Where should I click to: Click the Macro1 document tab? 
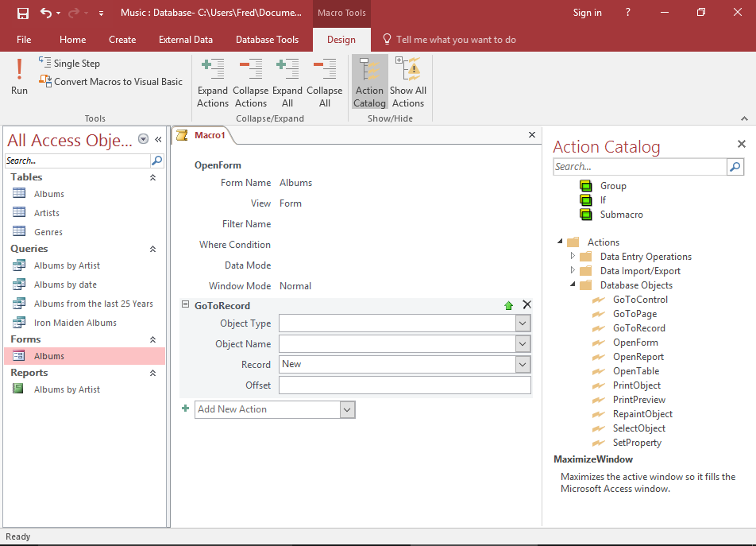click(x=202, y=136)
